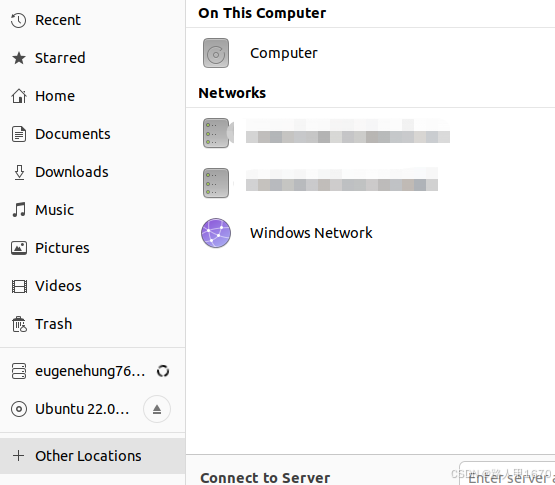The image size is (555, 485).
Task: Open the Pictures folder
Action: pos(92,248)
